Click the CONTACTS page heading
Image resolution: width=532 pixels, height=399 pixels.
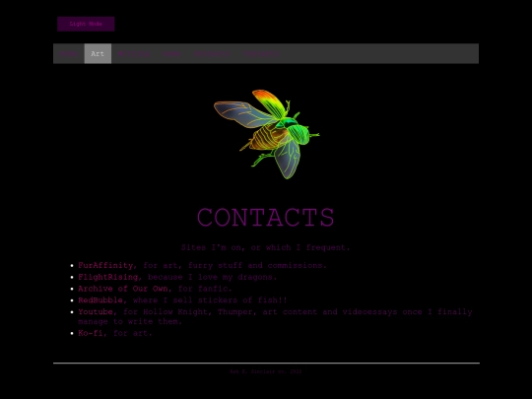pos(266,217)
